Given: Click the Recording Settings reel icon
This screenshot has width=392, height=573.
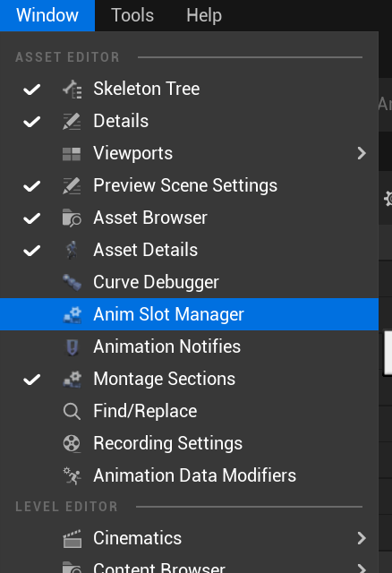Looking at the screenshot, I should click(72, 444).
